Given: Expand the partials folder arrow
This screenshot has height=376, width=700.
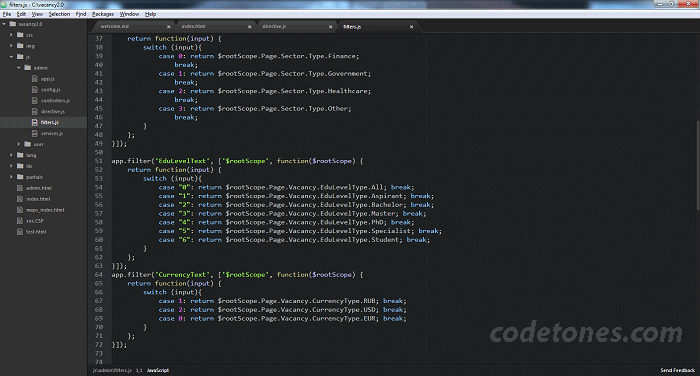Looking at the screenshot, I should 11,177.
